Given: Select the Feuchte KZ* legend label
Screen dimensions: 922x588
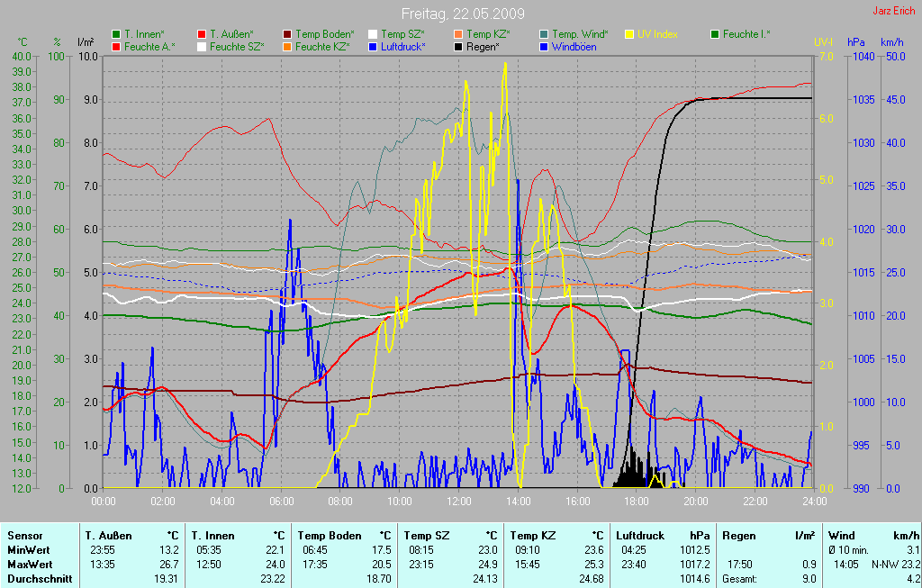Looking at the screenshot, I should 322,46.
